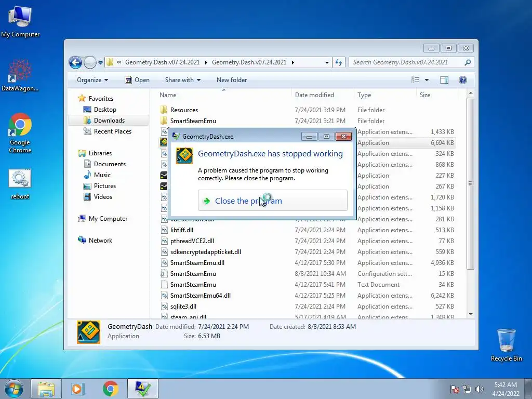Click the Windows Start orb

pos(14,389)
